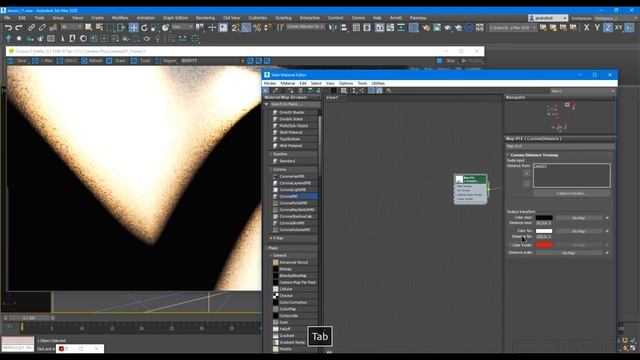Viewport: 640px width, 360px height.
Task: Open Modes menu in Slate Material Editor
Action: (270, 83)
